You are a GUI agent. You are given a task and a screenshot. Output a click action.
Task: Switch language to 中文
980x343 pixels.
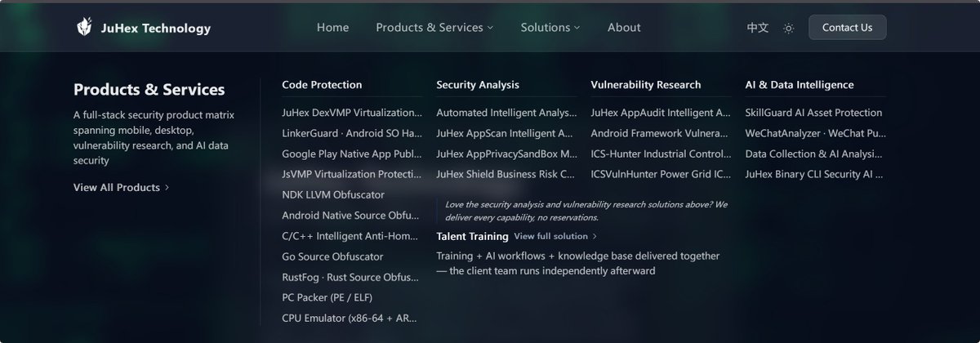[x=758, y=28]
